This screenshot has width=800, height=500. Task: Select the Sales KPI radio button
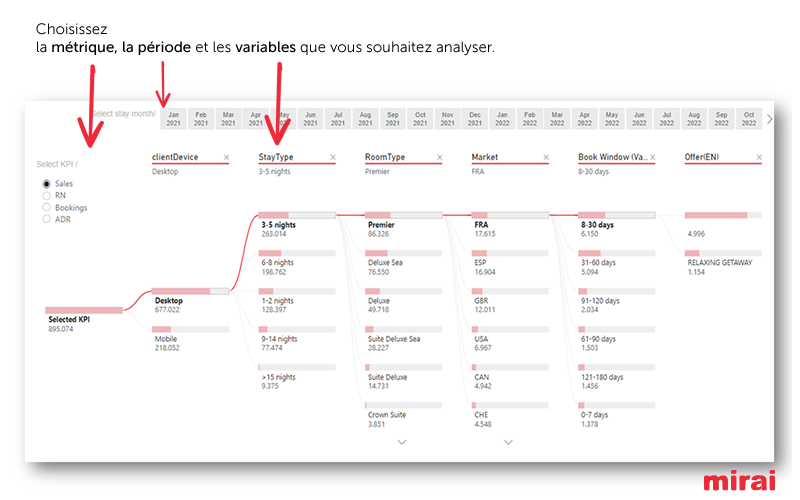(46, 184)
